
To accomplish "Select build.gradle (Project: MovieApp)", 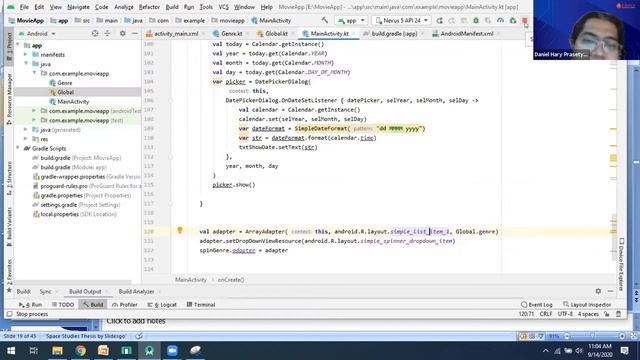I will [77, 158].
